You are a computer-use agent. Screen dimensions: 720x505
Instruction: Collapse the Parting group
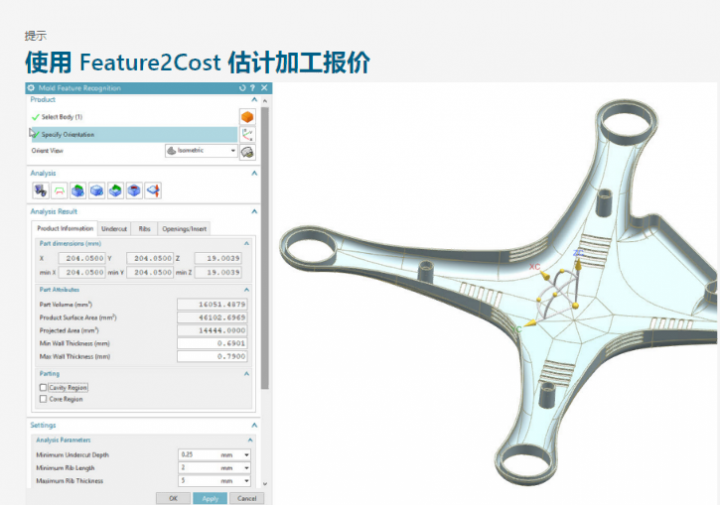pos(247,374)
